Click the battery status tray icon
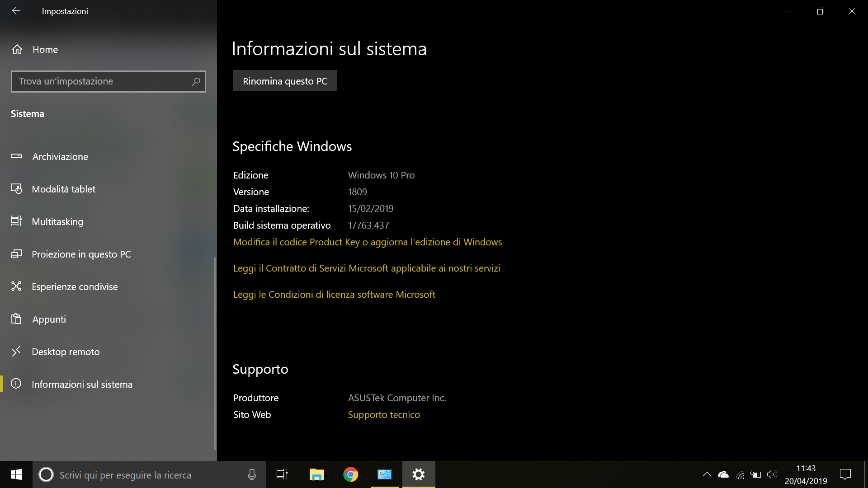This screenshot has width=868, height=488. click(x=756, y=474)
